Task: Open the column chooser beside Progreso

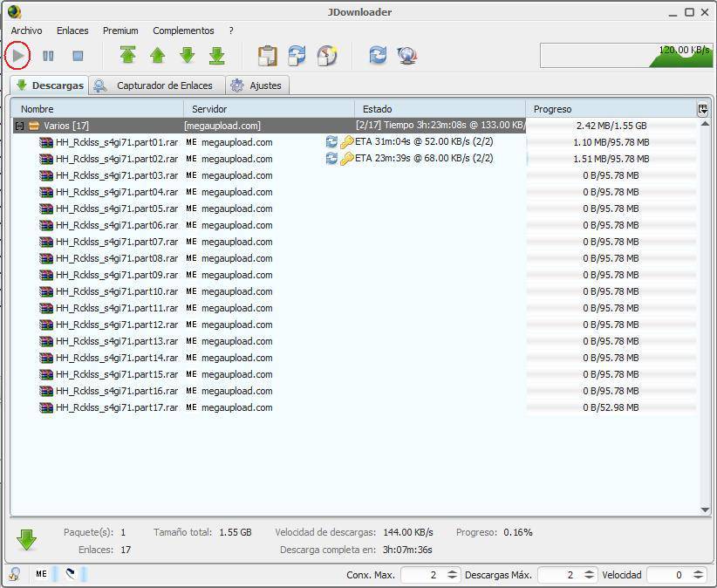Action: click(702, 109)
